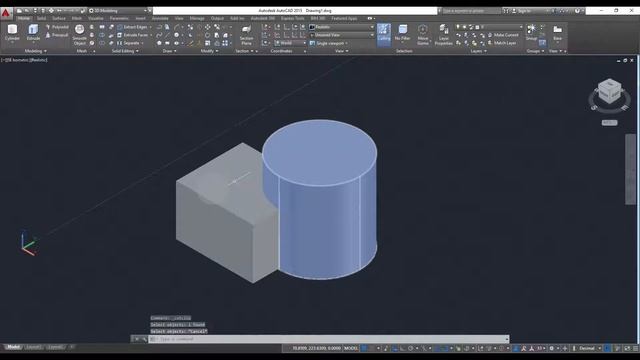This screenshot has height=360, width=640.
Task: Switch to the Solid ribbon tab
Action: coord(42,18)
